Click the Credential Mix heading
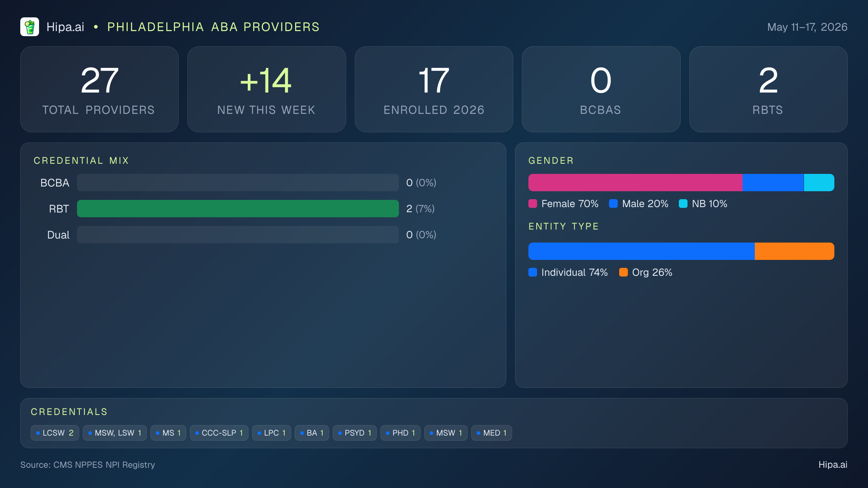 [x=81, y=160]
